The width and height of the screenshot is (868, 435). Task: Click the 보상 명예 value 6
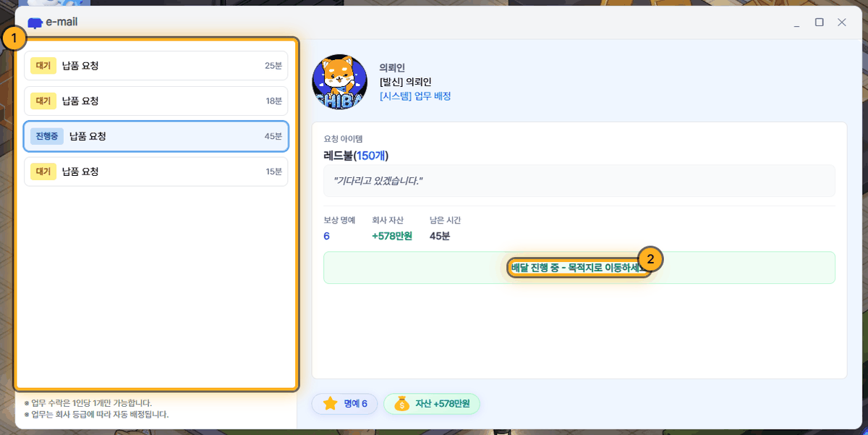[x=327, y=236]
